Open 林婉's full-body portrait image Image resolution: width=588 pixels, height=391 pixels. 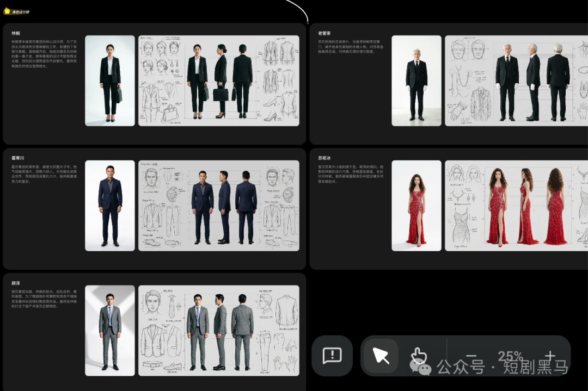110,80
